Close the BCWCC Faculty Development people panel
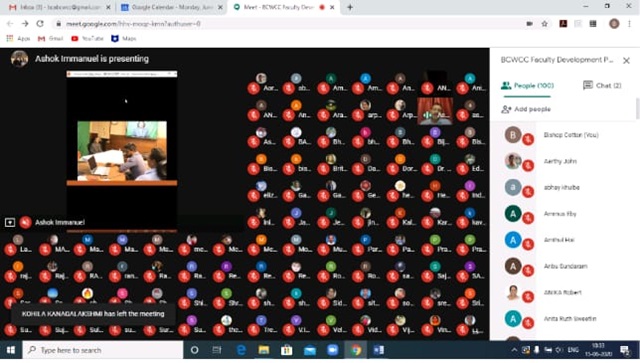Screen dimensions: 640x363 pos(626,60)
